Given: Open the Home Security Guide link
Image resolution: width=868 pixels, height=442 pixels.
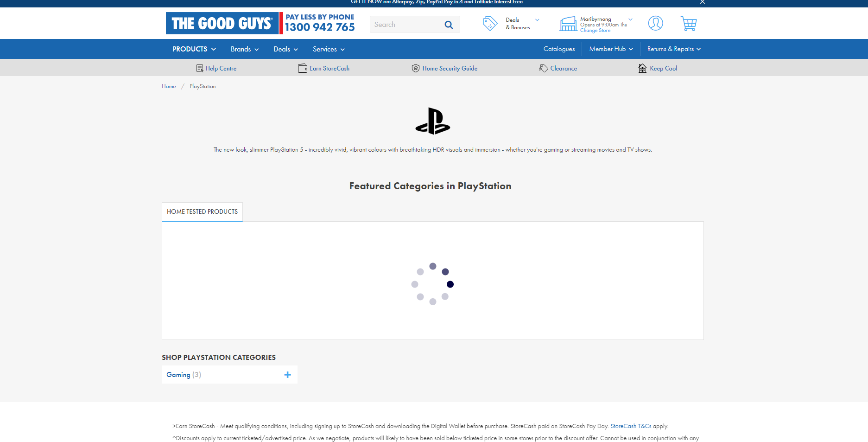Looking at the screenshot, I should [450, 69].
